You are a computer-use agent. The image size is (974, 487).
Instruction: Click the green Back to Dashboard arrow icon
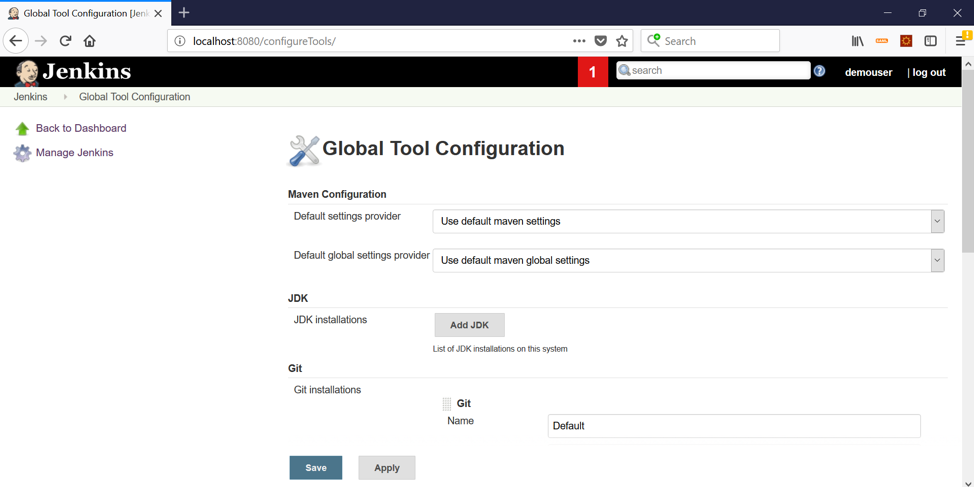point(22,129)
